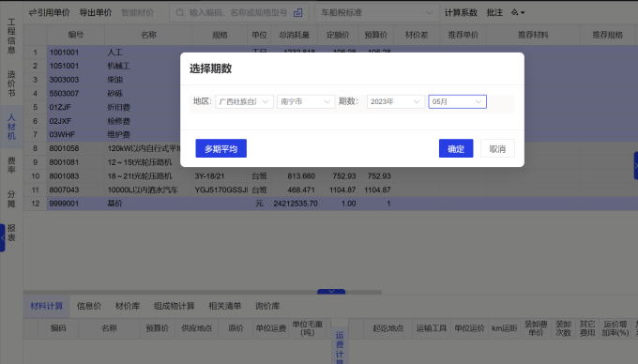The width and height of the screenshot is (638, 364).
Task: Open the 运费计算 vertical panel
Action: 340,345
